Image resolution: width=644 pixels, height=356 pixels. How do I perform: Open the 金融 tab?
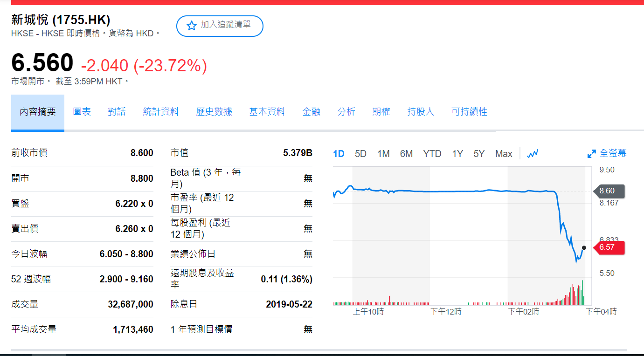[x=311, y=112]
